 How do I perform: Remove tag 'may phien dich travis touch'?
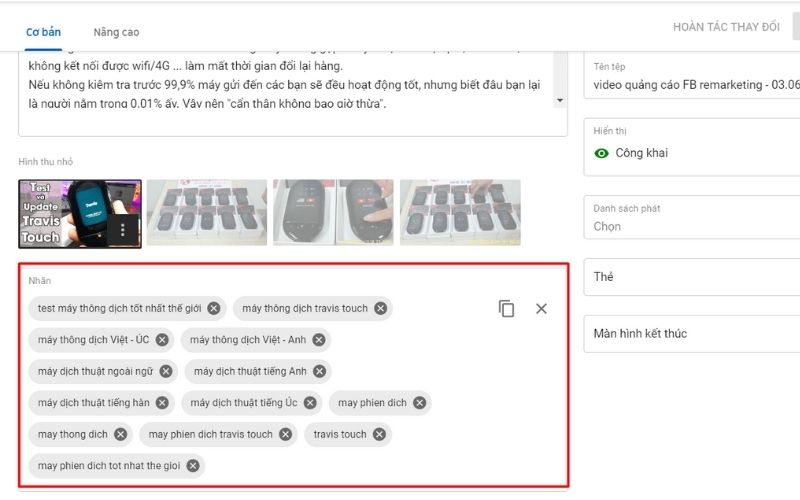tap(286, 434)
